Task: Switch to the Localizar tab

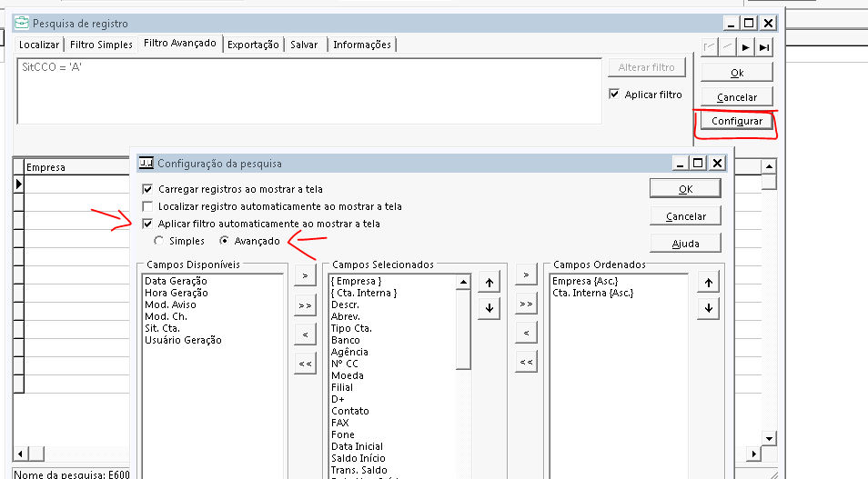Action: click(x=39, y=45)
